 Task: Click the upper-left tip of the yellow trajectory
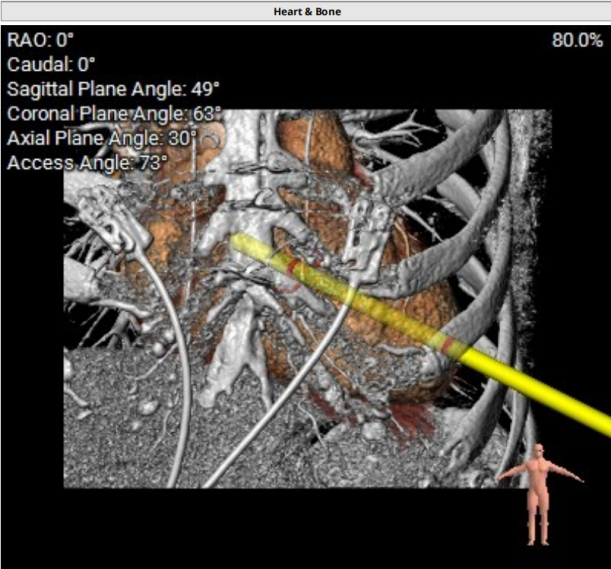[x=239, y=242]
